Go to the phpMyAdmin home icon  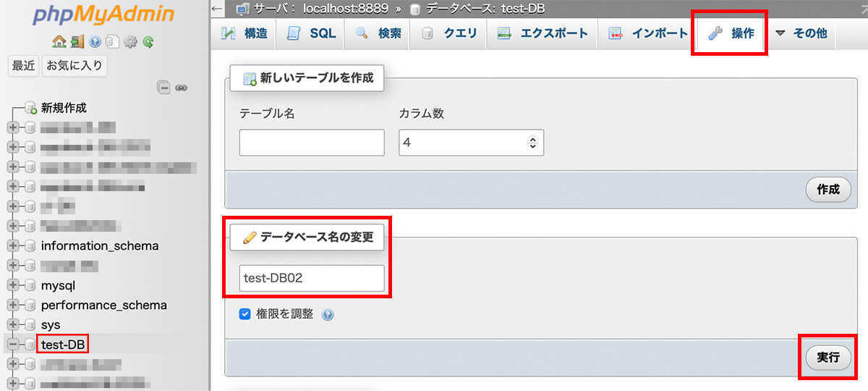click(x=59, y=41)
